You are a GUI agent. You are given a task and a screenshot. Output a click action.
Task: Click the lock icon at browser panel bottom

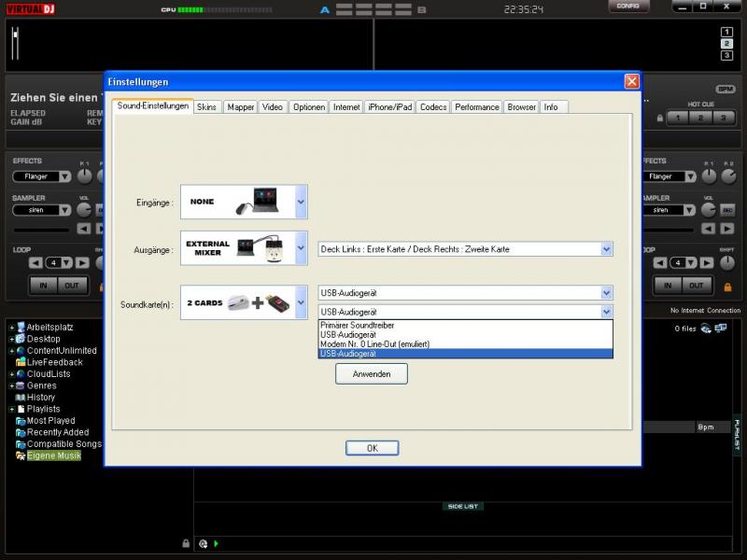point(186,543)
